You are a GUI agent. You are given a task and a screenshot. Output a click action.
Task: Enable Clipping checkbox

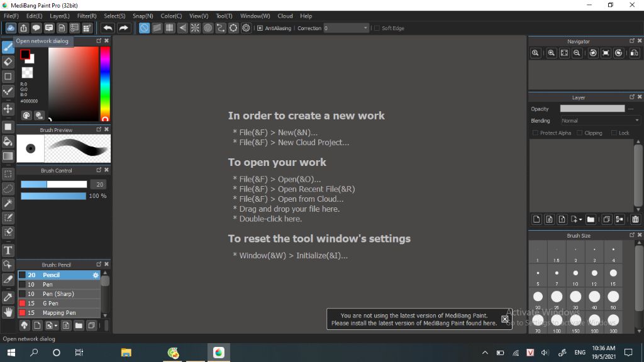[579, 133]
